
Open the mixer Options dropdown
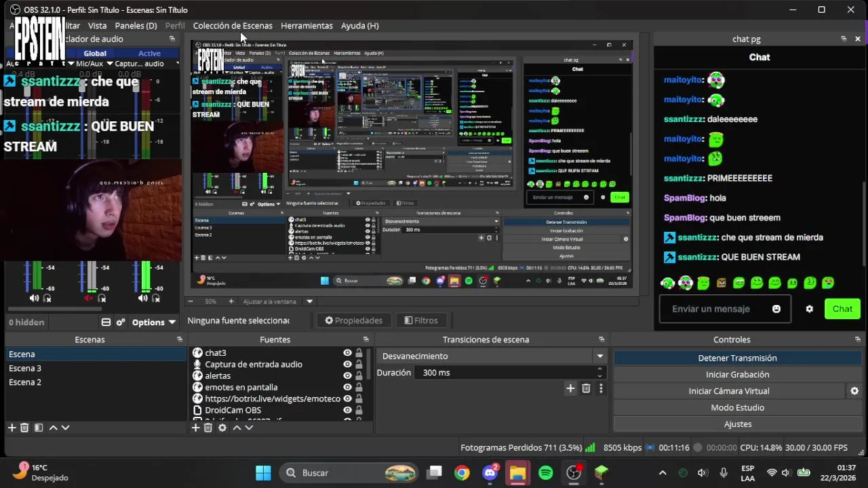[x=154, y=323]
